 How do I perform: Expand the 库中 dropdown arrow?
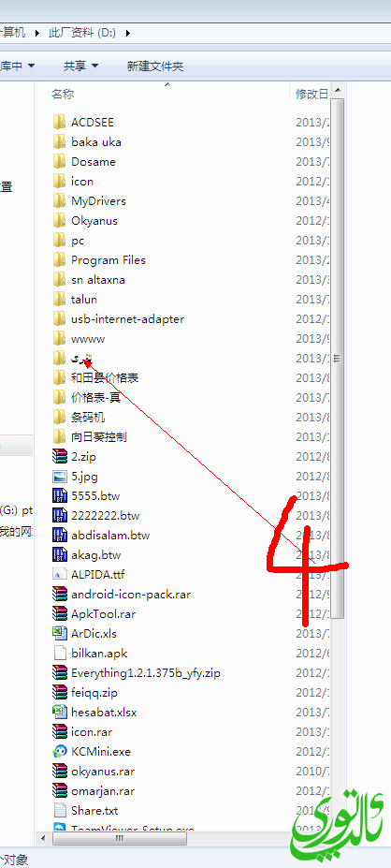click(31, 66)
